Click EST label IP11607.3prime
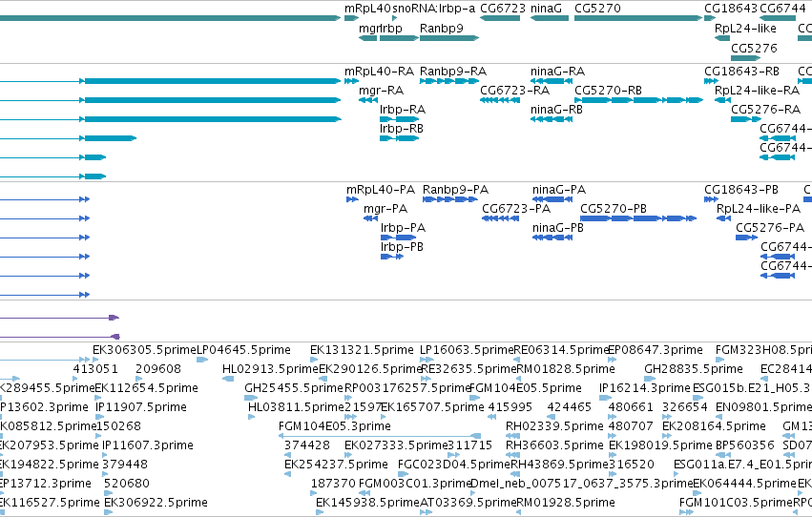The image size is (812, 517). [x=148, y=445]
